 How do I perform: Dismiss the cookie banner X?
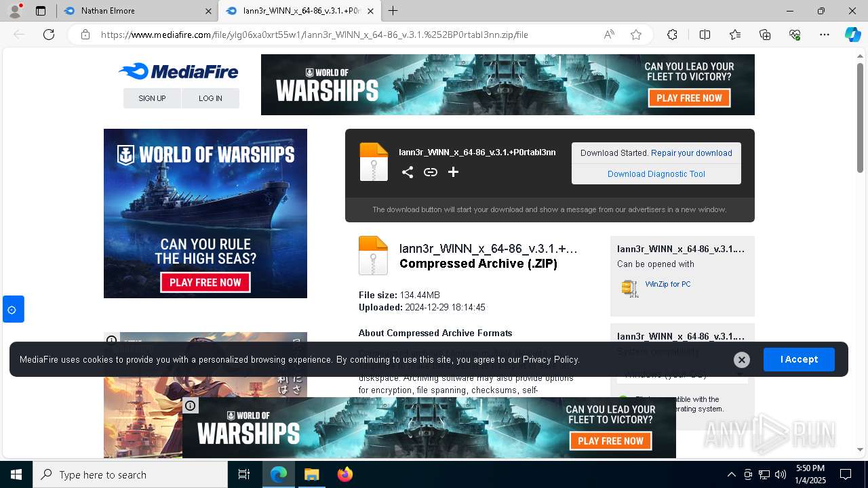tap(742, 360)
